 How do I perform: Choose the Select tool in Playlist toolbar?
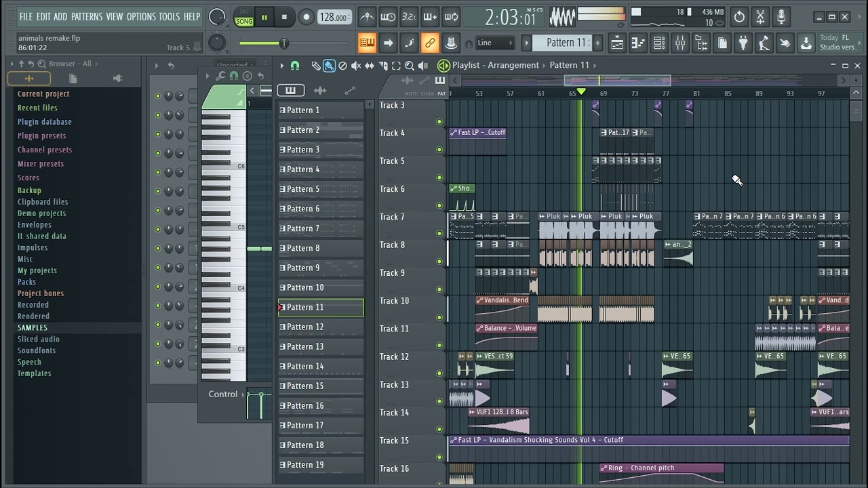pos(396,66)
